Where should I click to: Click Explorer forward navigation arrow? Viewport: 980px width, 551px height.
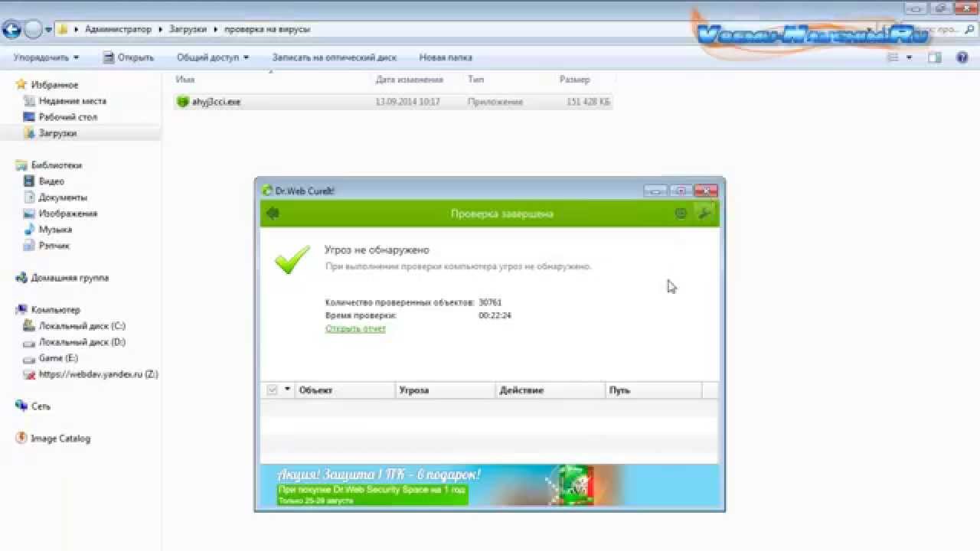(x=33, y=30)
